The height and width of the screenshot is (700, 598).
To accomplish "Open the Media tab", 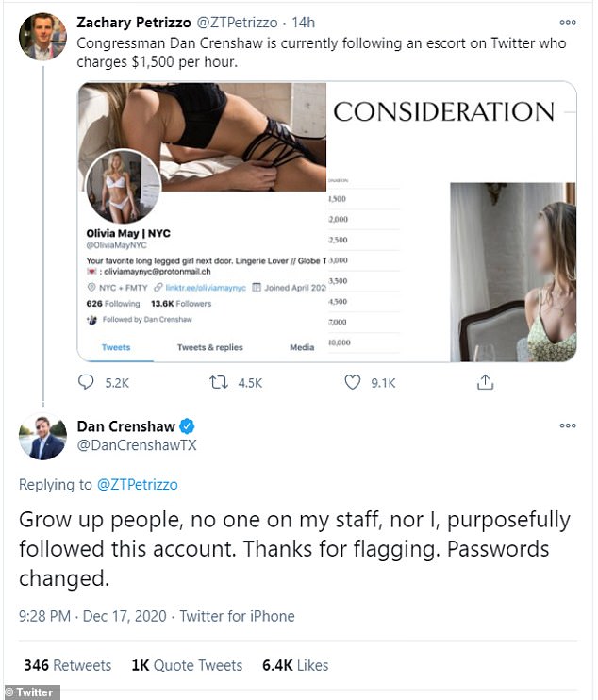I will [302, 347].
